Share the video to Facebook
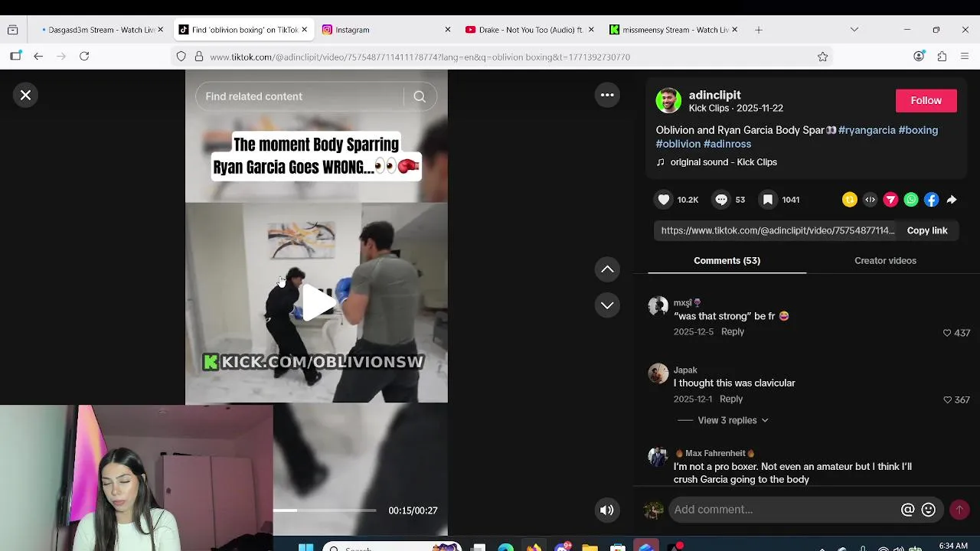This screenshot has height=551, width=980. [x=931, y=200]
